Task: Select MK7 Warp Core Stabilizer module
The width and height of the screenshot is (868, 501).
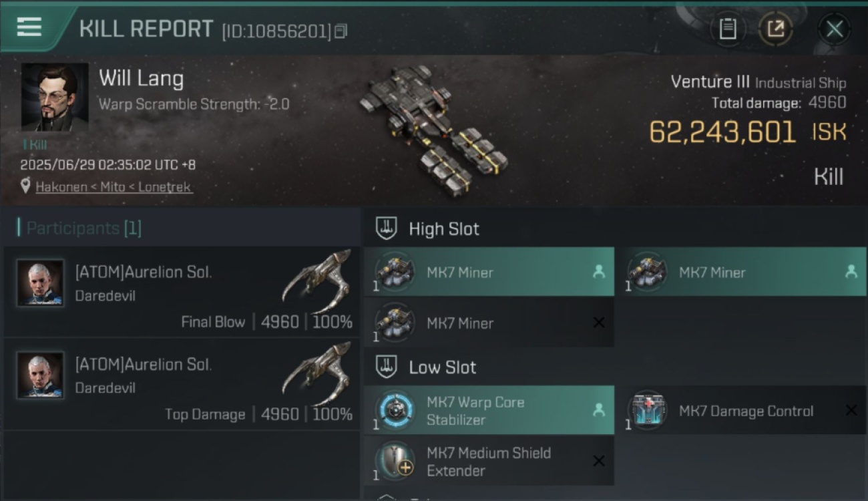Action: [x=489, y=410]
